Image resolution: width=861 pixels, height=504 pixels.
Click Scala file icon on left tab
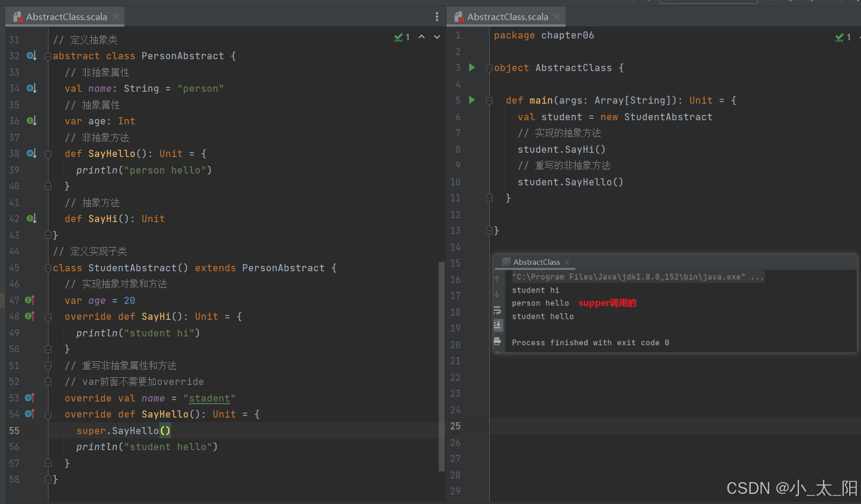[x=18, y=17]
